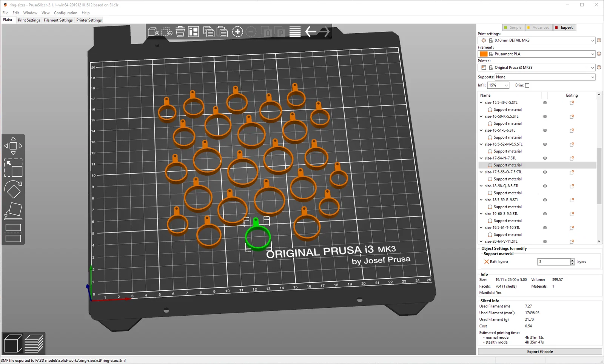Click the edit icon for size-16-50-K-5.5.STL
The image size is (604, 364).
(x=572, y=117)
